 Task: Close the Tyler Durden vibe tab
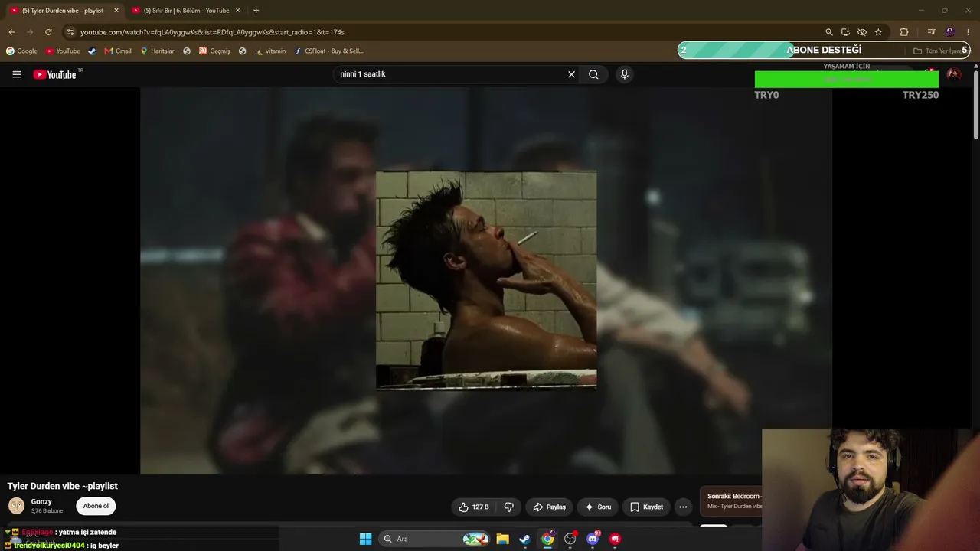(x=116, y=11)
